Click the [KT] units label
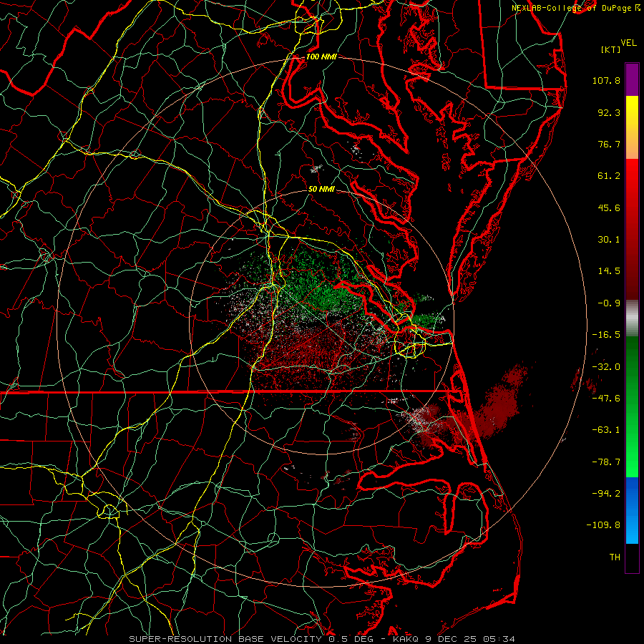Screen dimensions: 644x644 [611, 49]
